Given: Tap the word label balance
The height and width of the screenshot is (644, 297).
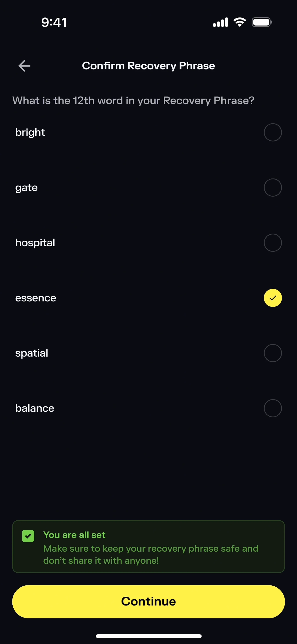Looking at the screenshot, I should pos(35,408).
